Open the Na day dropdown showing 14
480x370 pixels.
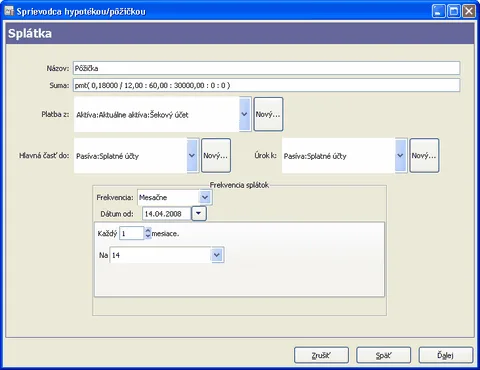click(x=167, y=255)
